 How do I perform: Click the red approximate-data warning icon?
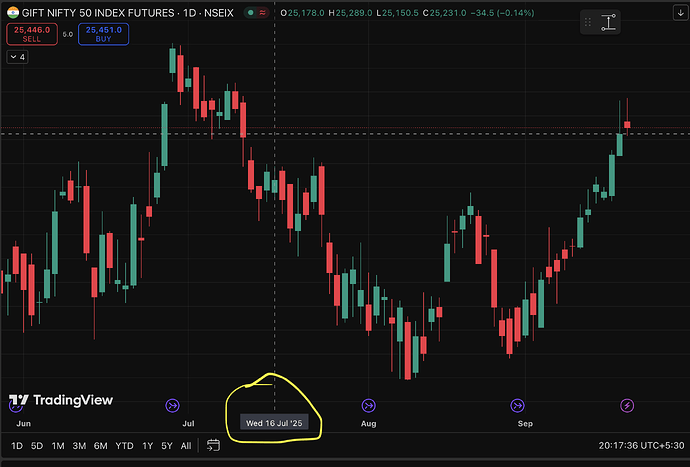point(263,13)
